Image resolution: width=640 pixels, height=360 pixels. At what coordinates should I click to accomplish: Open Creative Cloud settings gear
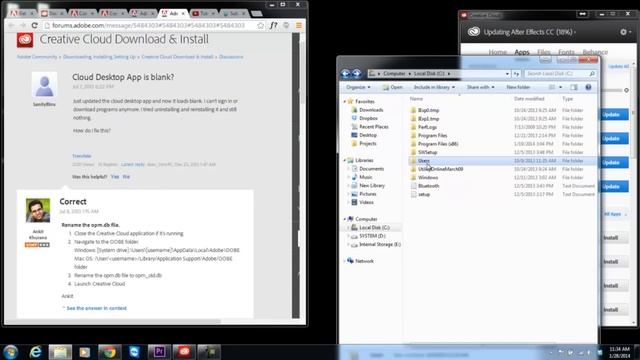pyautogui.click(x=624, y=32)
